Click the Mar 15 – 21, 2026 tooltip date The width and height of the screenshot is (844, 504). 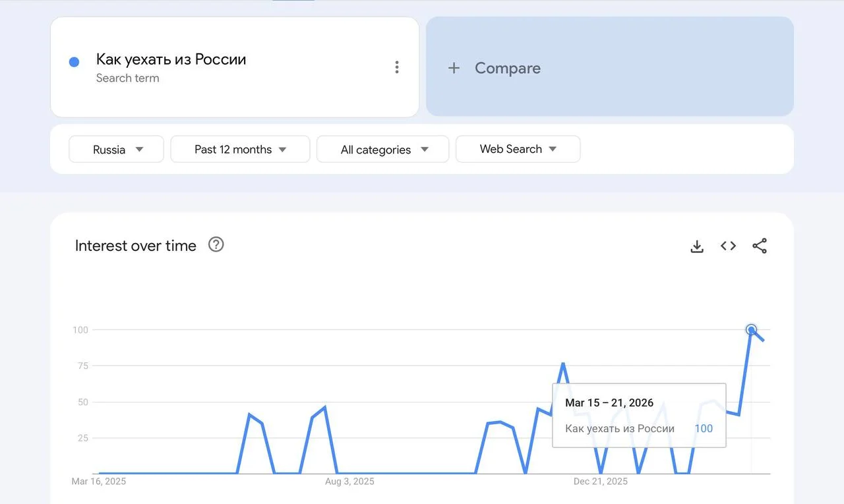[609, 403]
